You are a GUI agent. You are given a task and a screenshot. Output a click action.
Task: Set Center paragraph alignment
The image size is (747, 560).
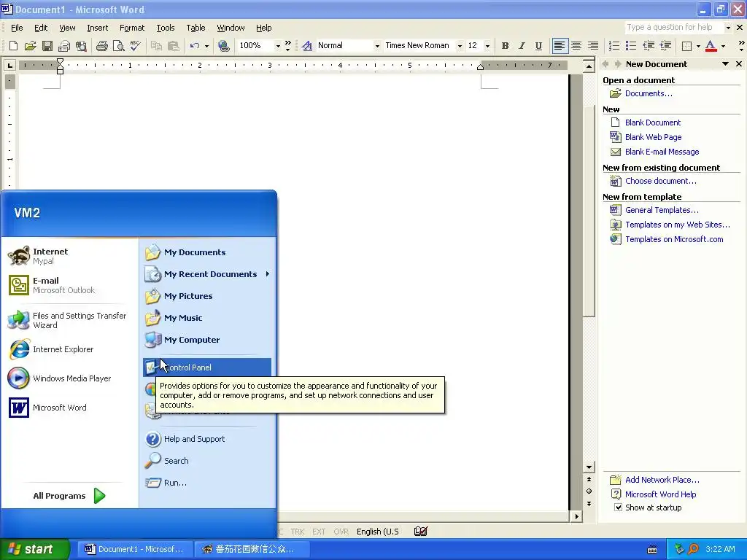576,46
